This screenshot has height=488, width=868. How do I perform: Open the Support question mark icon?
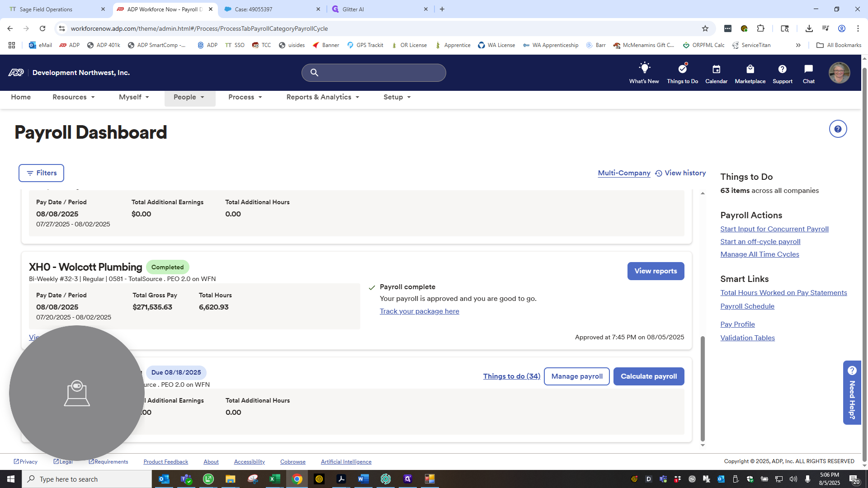[782, 69]
